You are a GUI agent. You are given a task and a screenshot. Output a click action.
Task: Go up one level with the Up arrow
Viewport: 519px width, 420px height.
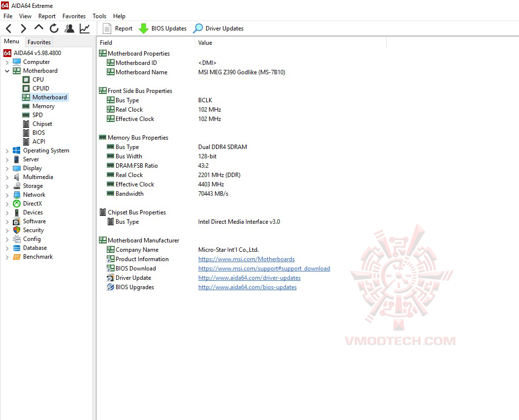tap(39, 28)
